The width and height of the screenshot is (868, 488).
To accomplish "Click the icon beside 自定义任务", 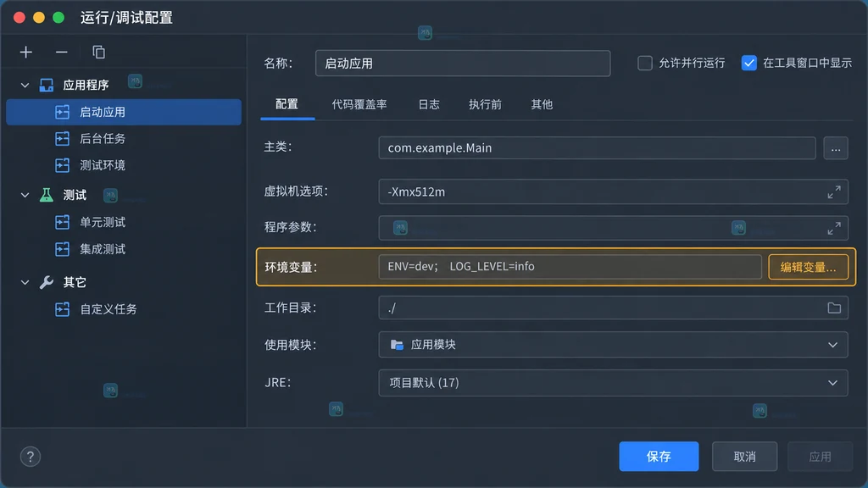I will tap(63, 308).
